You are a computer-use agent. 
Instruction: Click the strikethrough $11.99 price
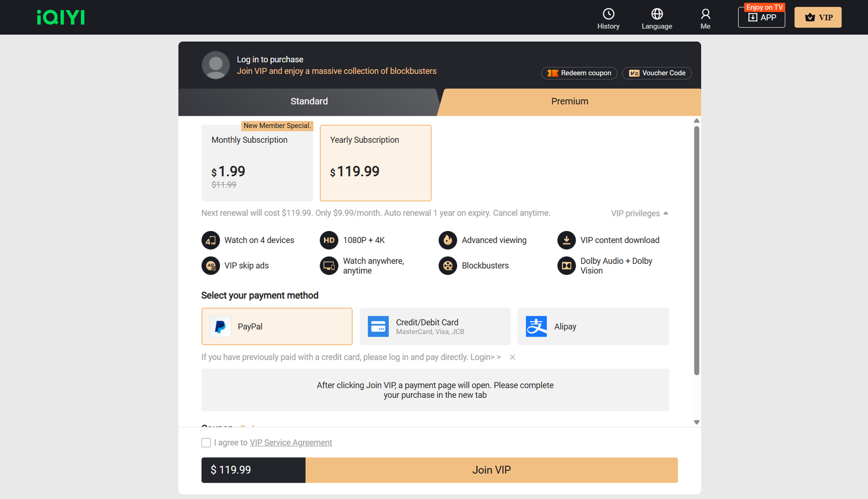[x=224, y=185]
